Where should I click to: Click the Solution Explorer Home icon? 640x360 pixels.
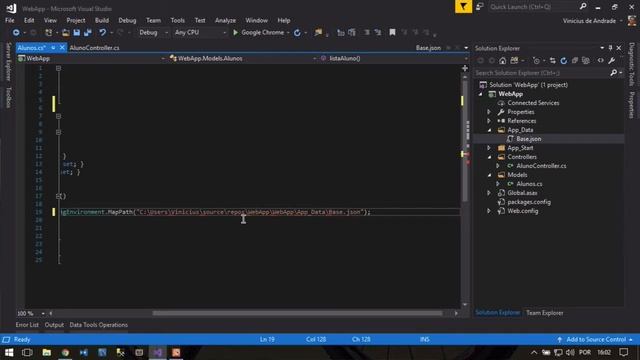pos(502,60)
